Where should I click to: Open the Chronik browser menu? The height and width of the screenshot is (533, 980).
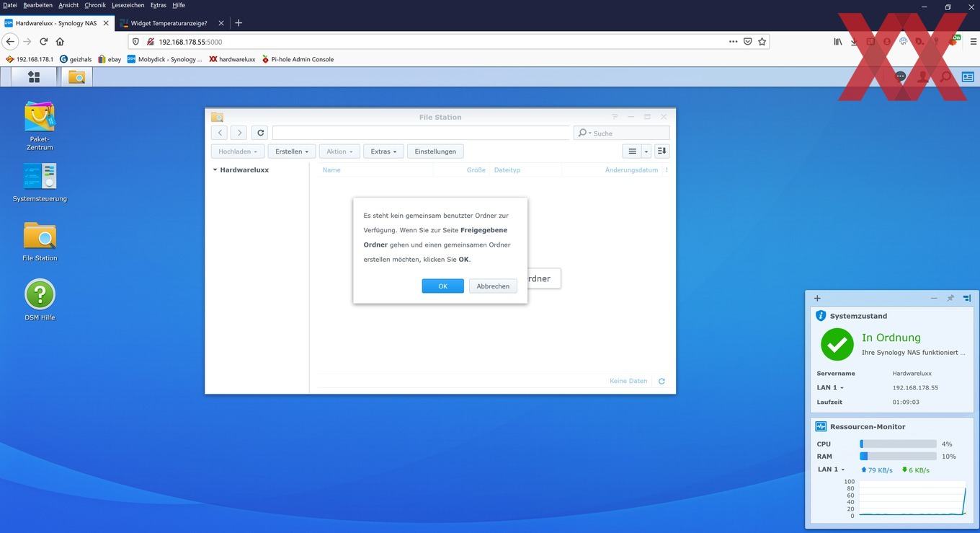[95, 5]
